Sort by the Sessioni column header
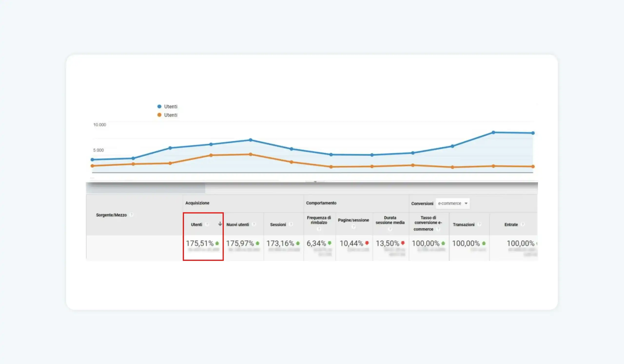 [278, 225]
